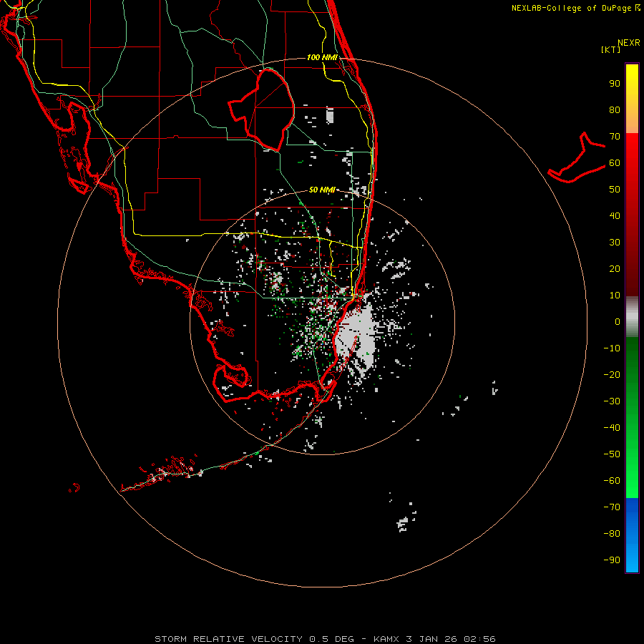Screen dimensions: 644x644
Task: Select the positive 10 value on the velocity scale
Action: (x=615, y=296)
